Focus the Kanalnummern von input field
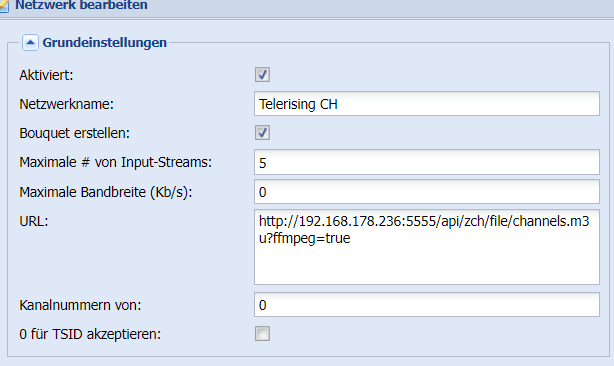Image resolution: width=614 pixels, height=366 pixels. click(x=427, y=305)
